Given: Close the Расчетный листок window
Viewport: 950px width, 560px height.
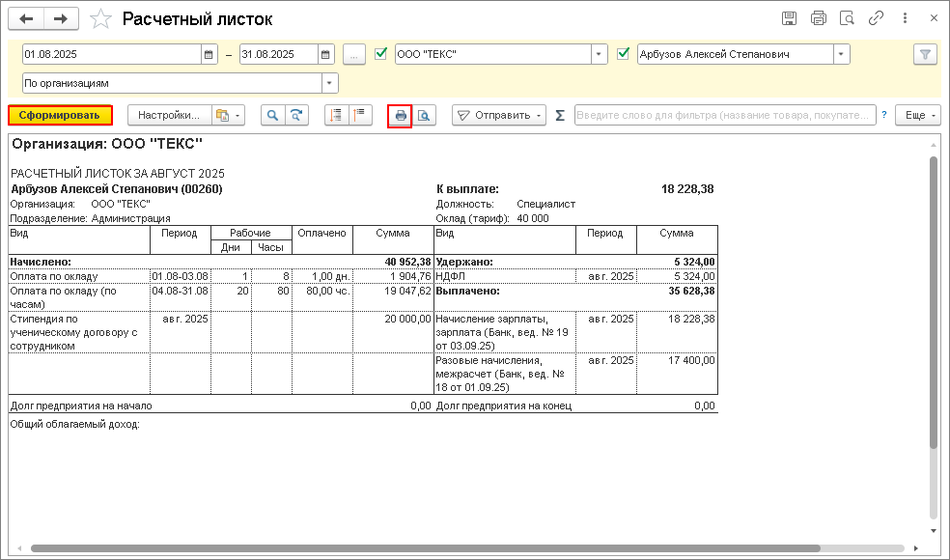Looking at the screenshot, I should [934, 18].
